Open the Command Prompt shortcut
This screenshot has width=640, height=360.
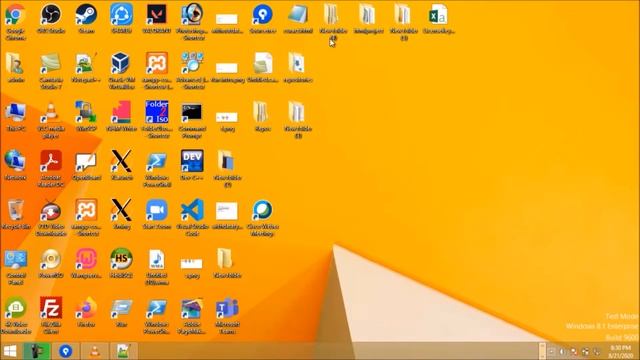pos(192,120)
